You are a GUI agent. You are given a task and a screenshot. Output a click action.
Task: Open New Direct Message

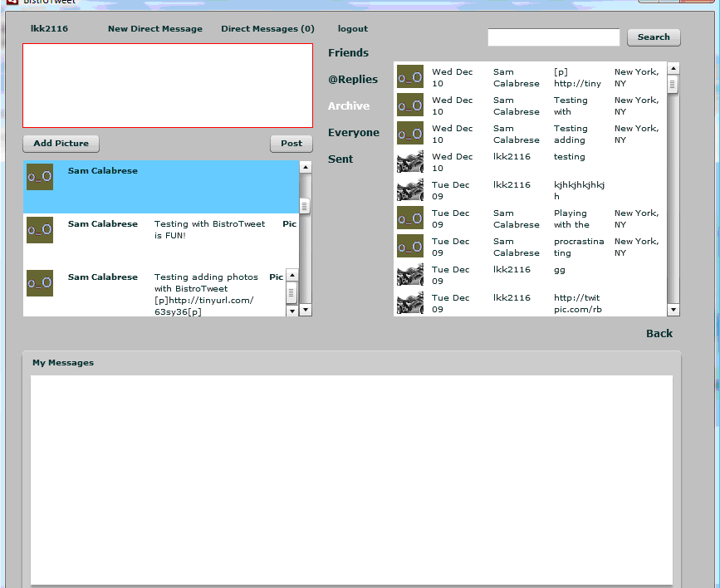pyautogui.click(x=155, y=28)
